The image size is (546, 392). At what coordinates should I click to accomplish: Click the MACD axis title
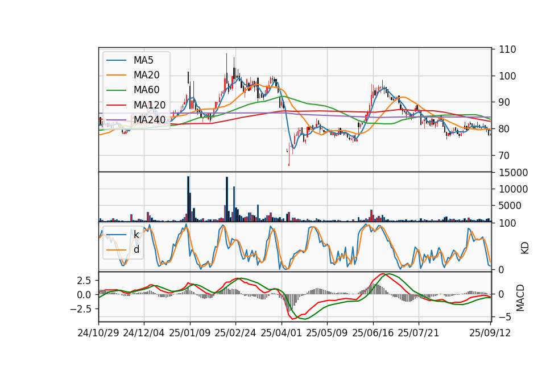(x=520, y=298)
